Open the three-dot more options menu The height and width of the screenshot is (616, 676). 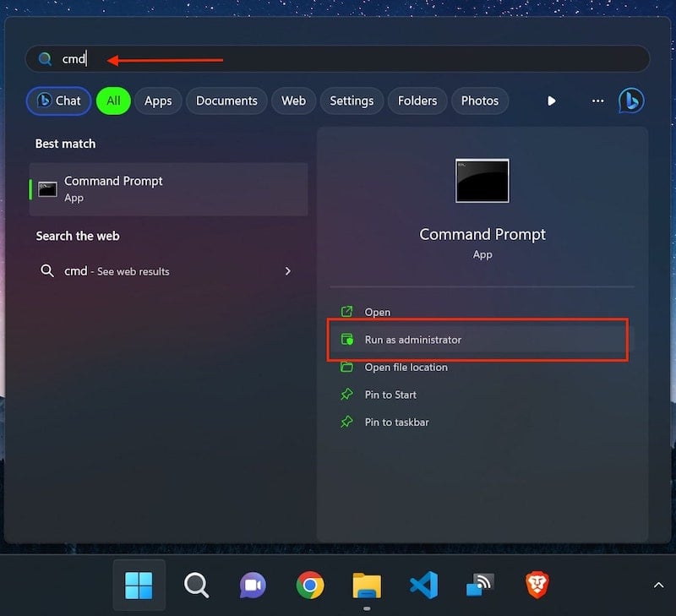(598, 101)
